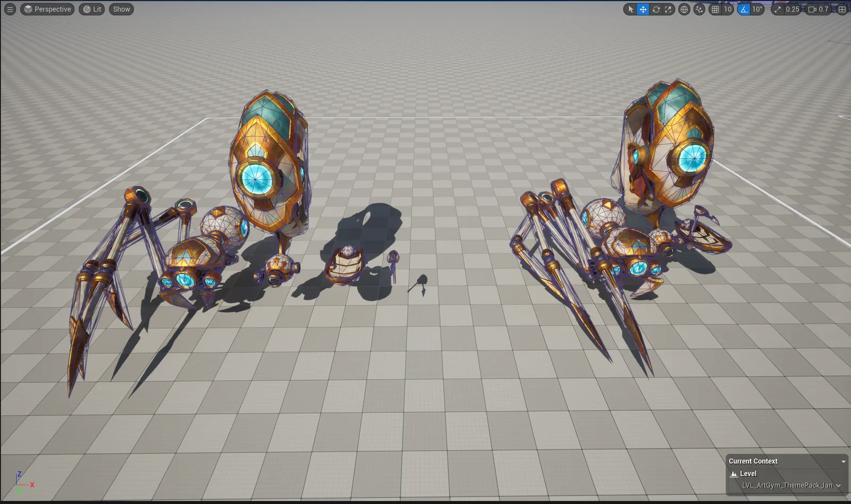Image resolution: width=851 pixels, height=504 pixels.
Task: Open the Lit view mode menu
Action: tap(92, 9)
